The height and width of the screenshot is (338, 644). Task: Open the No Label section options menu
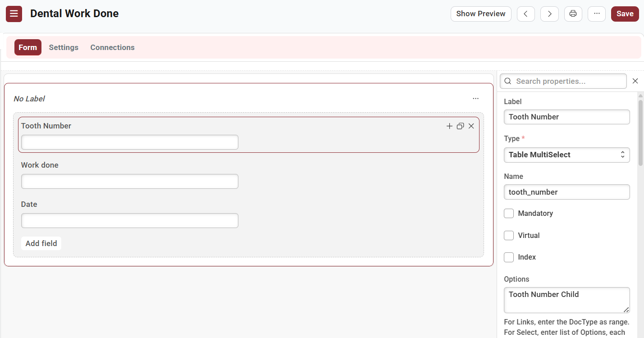click(x=475, y=99)
